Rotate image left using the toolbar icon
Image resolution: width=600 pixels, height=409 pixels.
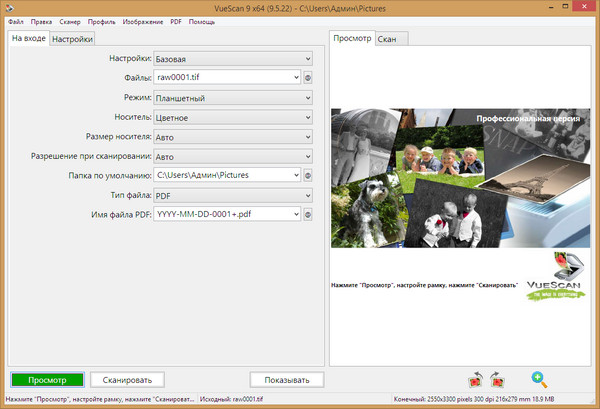tap(475, 380)
